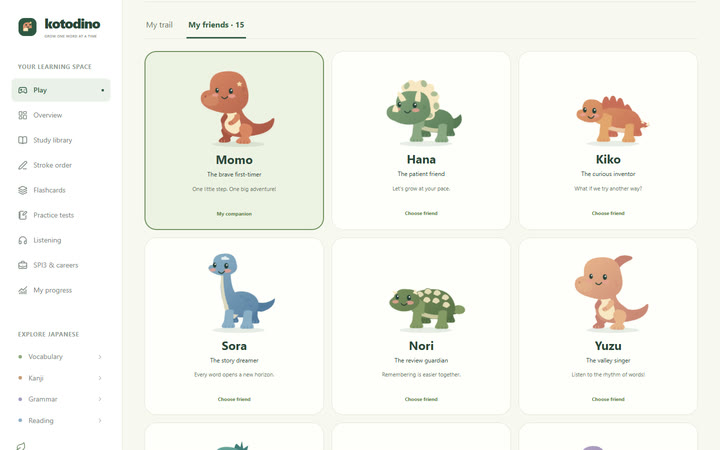Click the SPI3 & careers briefcase icon
The image size is (720, 450).
click(x=22, y=265)
